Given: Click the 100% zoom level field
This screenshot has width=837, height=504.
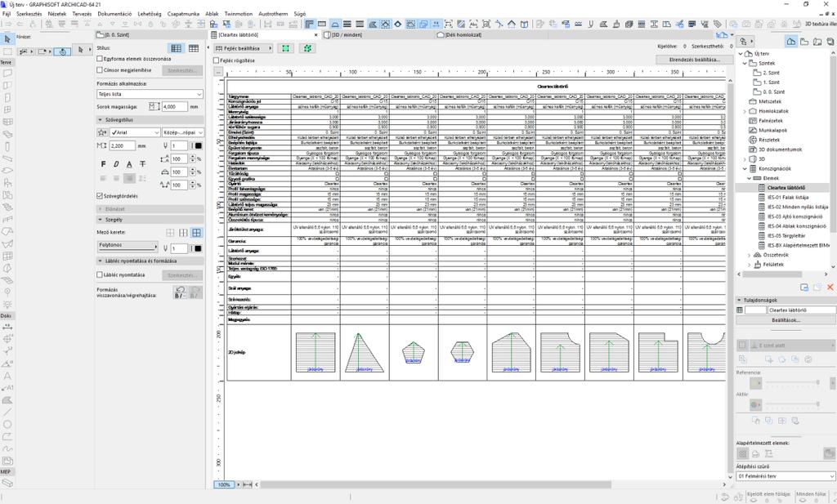Looking at the screenshot, I should click(x=224, y=484).
